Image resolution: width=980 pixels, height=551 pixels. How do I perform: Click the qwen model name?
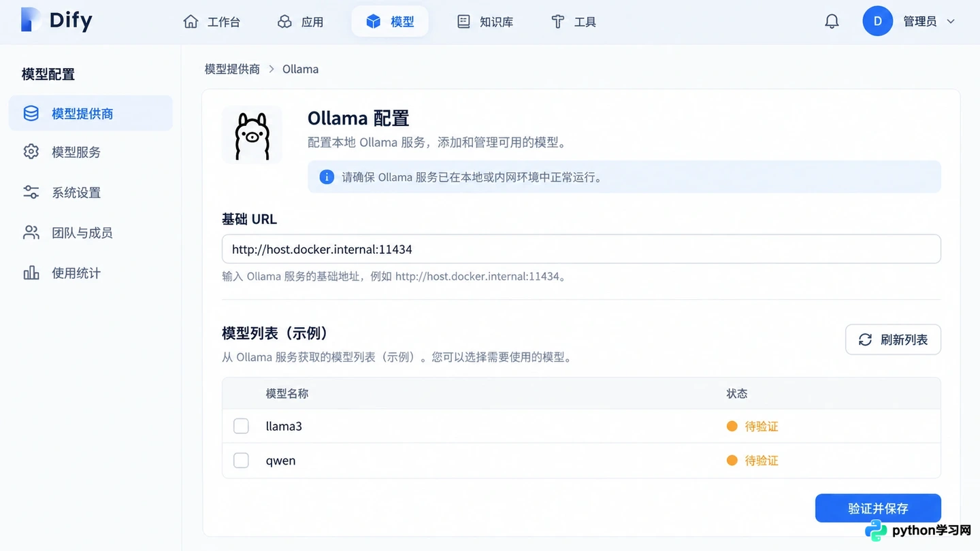(280, 461)
